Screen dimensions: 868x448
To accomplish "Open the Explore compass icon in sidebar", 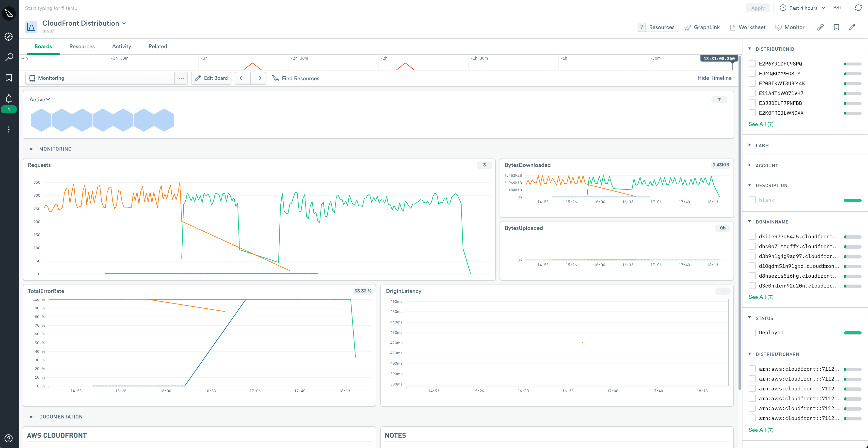I will 9,37.
